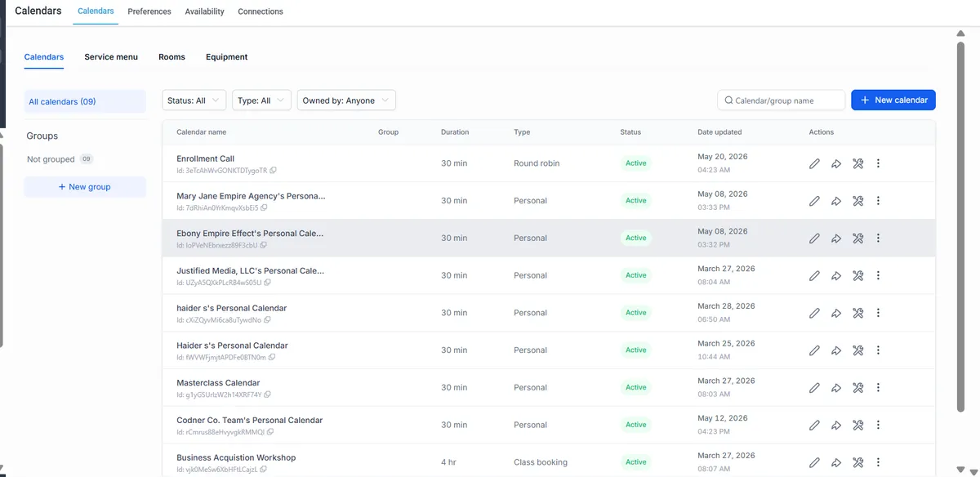Viewport: 980px width, 477px height.
Task: Open the Equipment sub-tab
Action: [x=227, y=57]
